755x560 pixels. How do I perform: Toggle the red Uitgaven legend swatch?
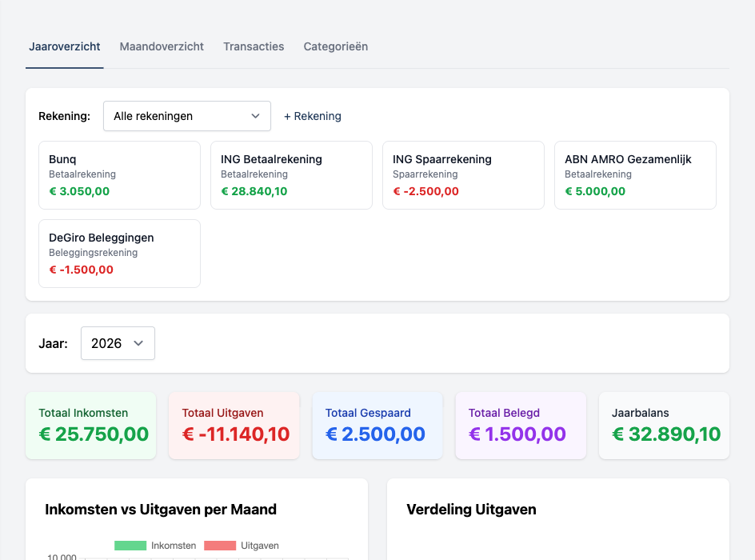coord(220,546)
